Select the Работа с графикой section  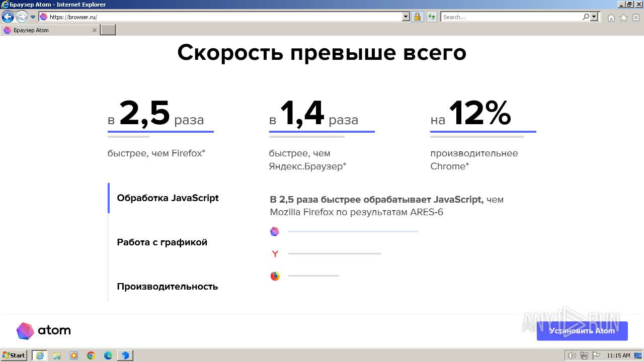point(162,242)
